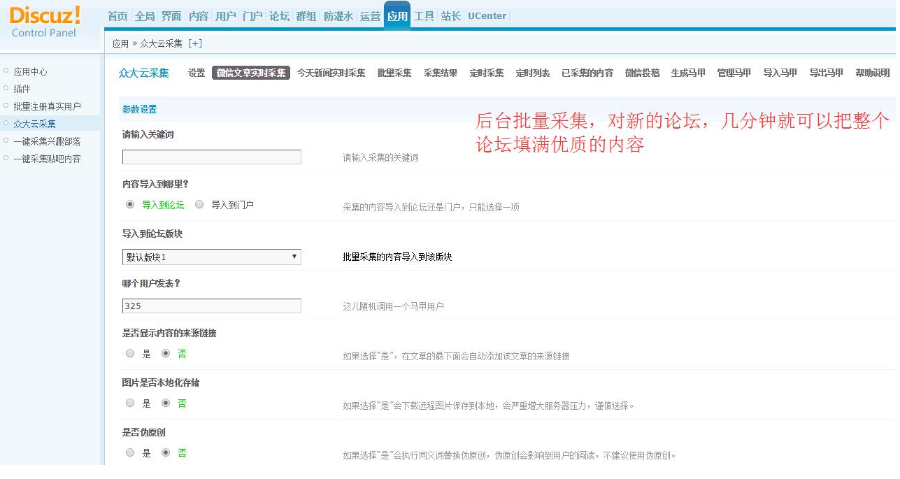Open the 默认版块1 forum board dropdown
Image resolution: width=900 pixels, height=479 pixels.
(211, 257)
